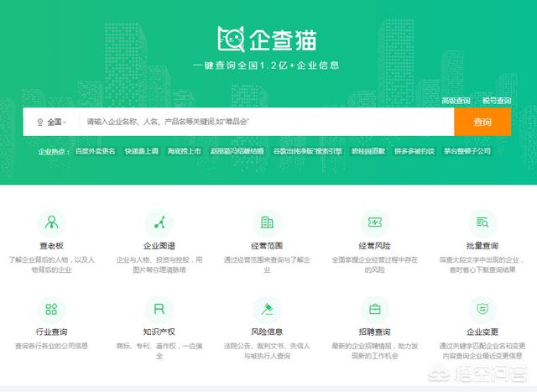The width and height of the screenshot is (537, 392).
Task: Open the 经营范围 building icon
Action: point(267,222)
